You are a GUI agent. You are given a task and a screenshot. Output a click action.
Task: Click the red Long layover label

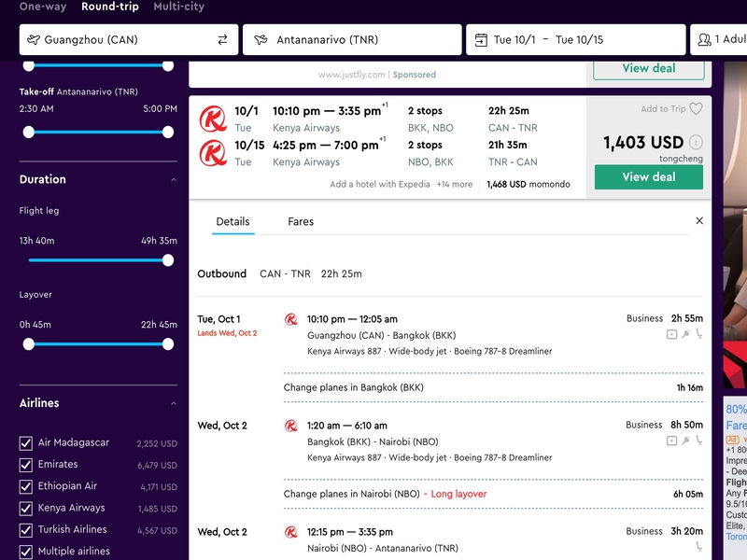coord(458,494)
